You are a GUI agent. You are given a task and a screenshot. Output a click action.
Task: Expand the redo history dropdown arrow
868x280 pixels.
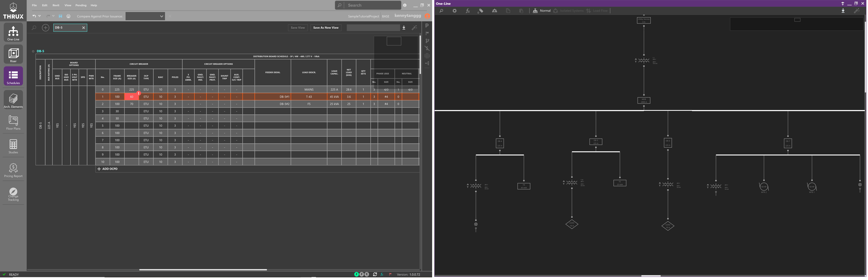coord(53,16)
